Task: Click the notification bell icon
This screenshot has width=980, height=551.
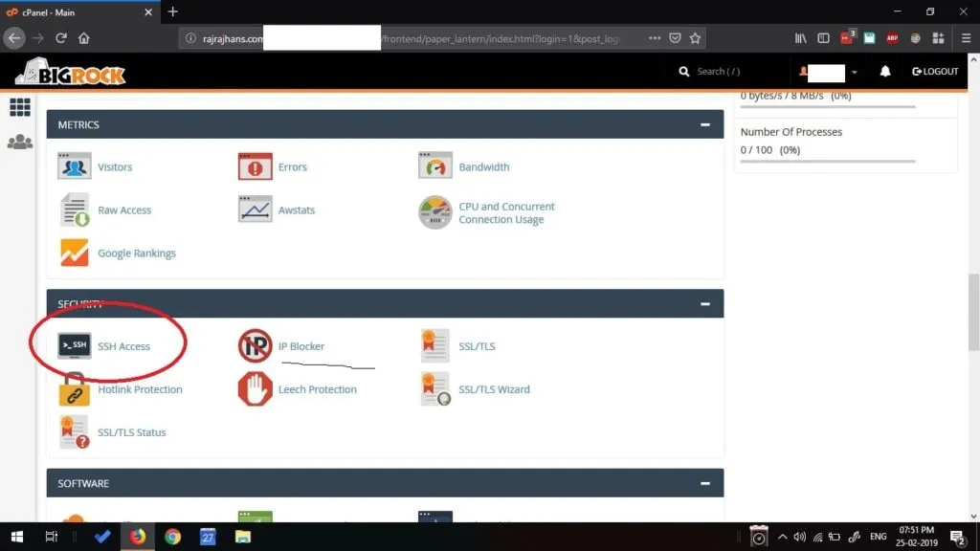Action: pyautogui.click(x=884, y=71)
